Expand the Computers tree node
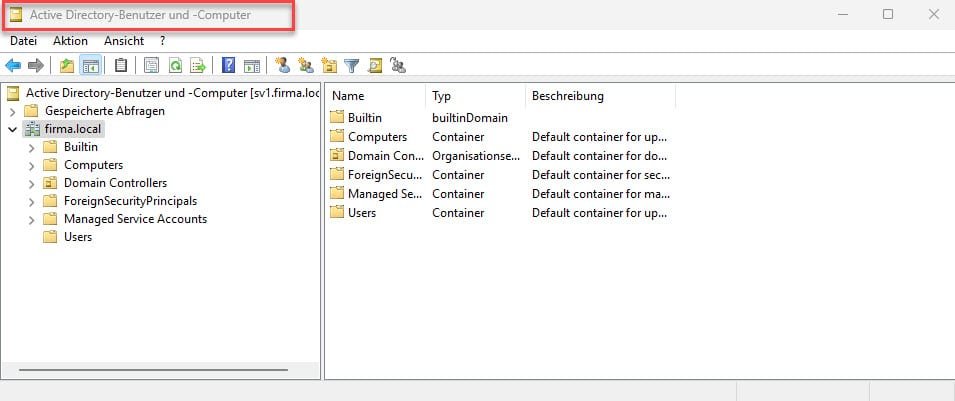955x401 pixels. 32,165
